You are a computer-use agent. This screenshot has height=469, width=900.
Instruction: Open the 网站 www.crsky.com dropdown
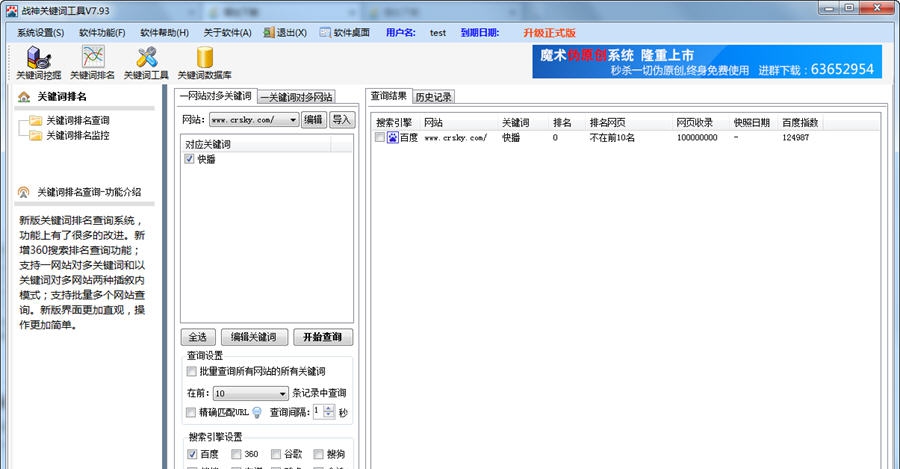[293, 120]
